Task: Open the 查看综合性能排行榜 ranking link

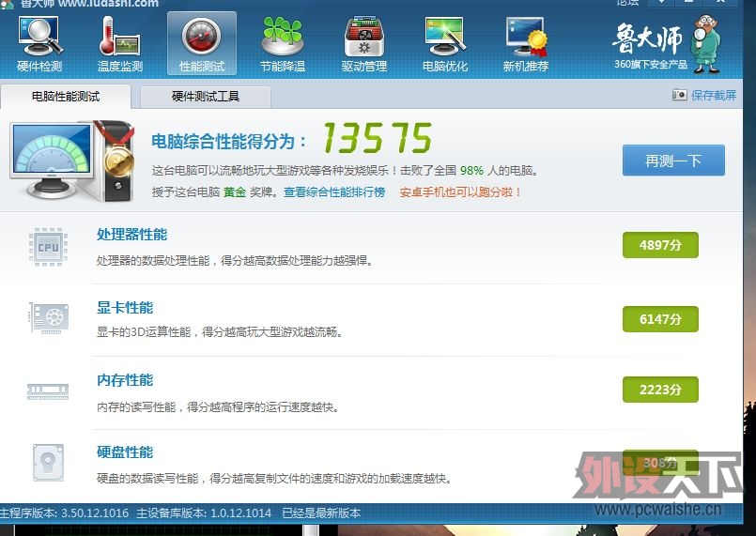Action: (334, 191)
